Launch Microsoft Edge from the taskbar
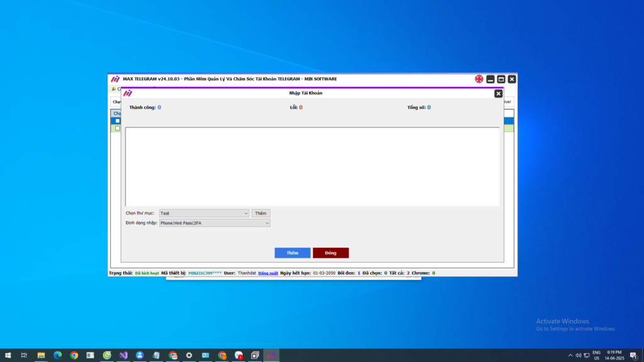The width and height of the screenshot is (644, 362). 58,355
